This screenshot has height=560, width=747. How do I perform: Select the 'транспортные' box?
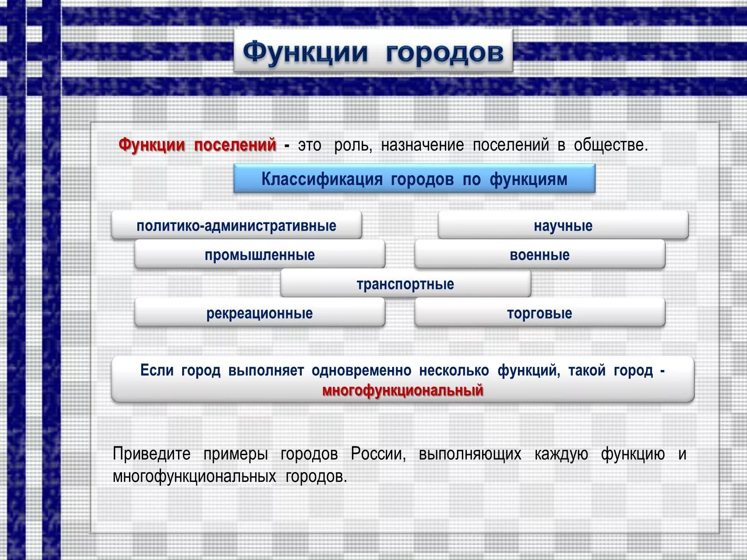[x=405, y=284]
